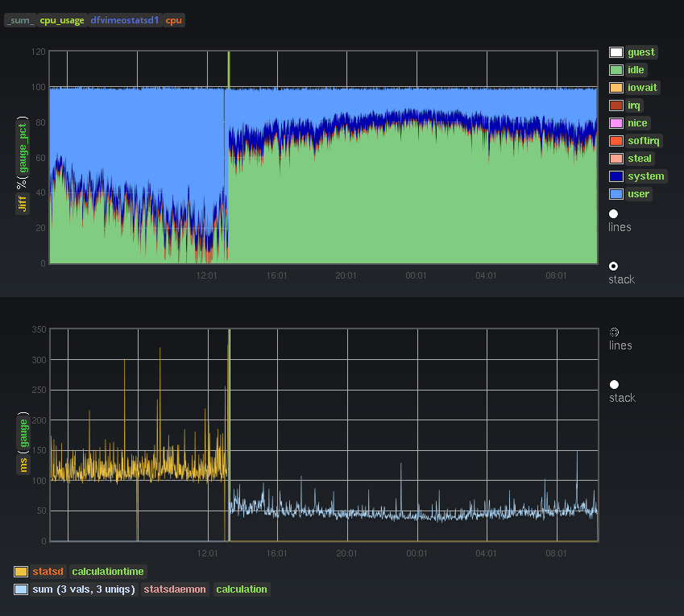Click the system series blue legend icon
The width and height of the screenshot is (684, 616).
[x=614, y=176]
